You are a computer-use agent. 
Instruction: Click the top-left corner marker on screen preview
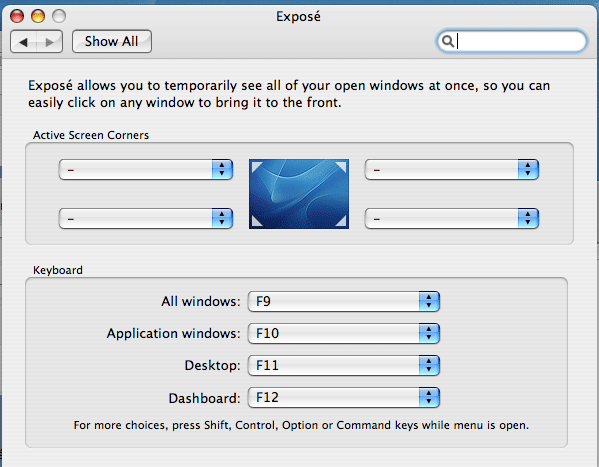(257, 167)
